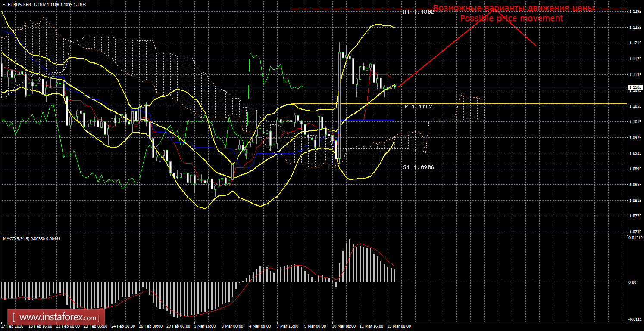Click the 1.1295 price axis label
The image size is (644, 331).
[x=635, y=12]
